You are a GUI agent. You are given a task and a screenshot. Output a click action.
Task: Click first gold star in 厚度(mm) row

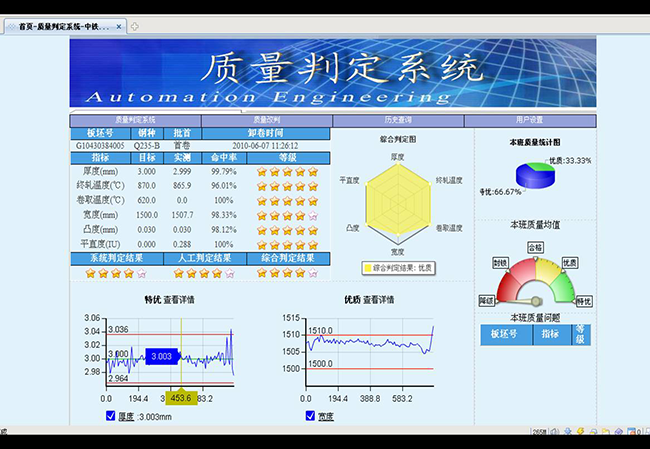262,172
